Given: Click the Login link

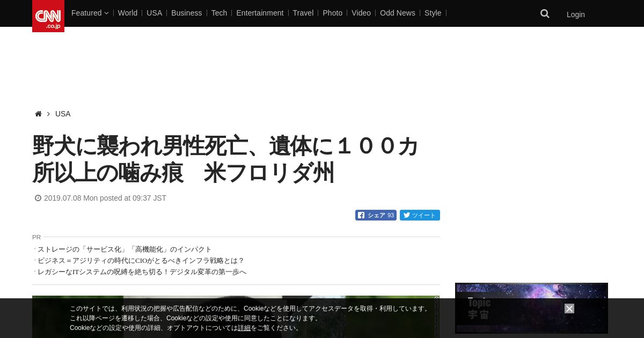Looking at the screenshot, I should click(x=576, y=14).
